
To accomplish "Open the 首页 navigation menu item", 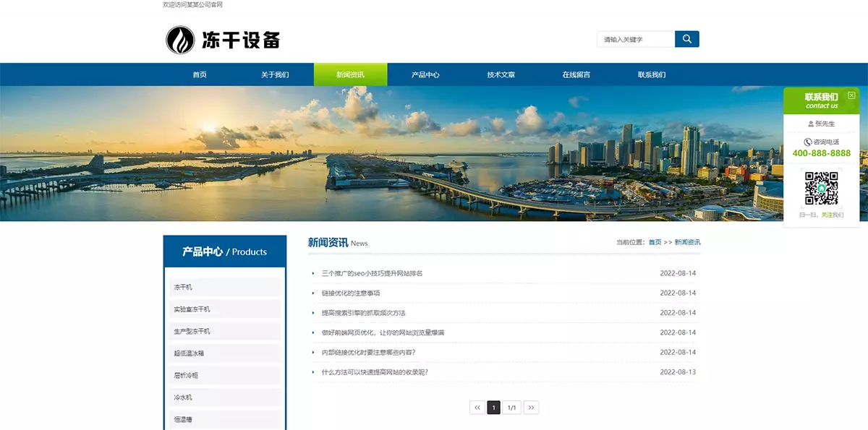I will [x=200, y=74].
